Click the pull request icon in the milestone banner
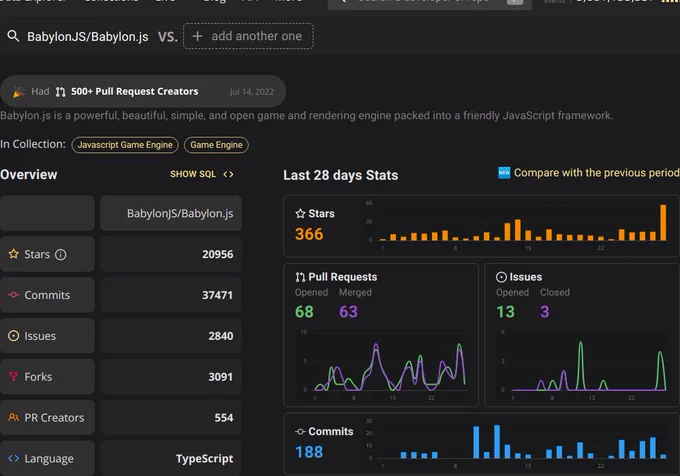Screen dimensions: 680x476 [61, 91]
